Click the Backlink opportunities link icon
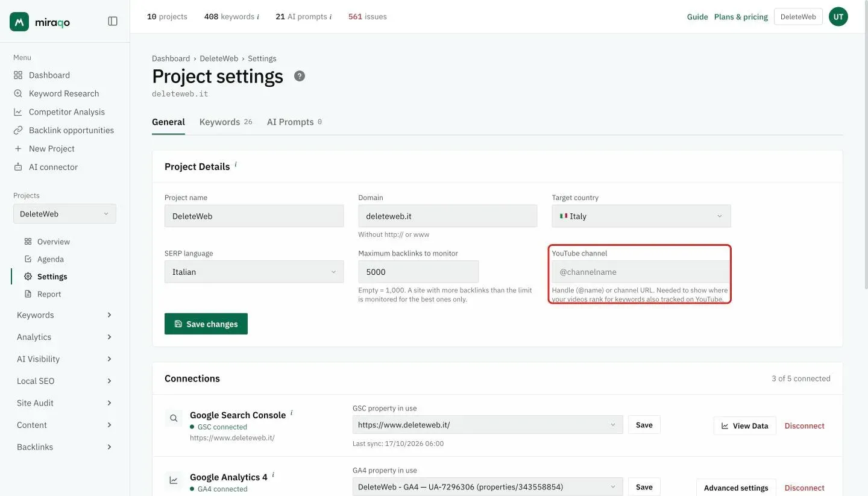 click(x=18, y=130)
